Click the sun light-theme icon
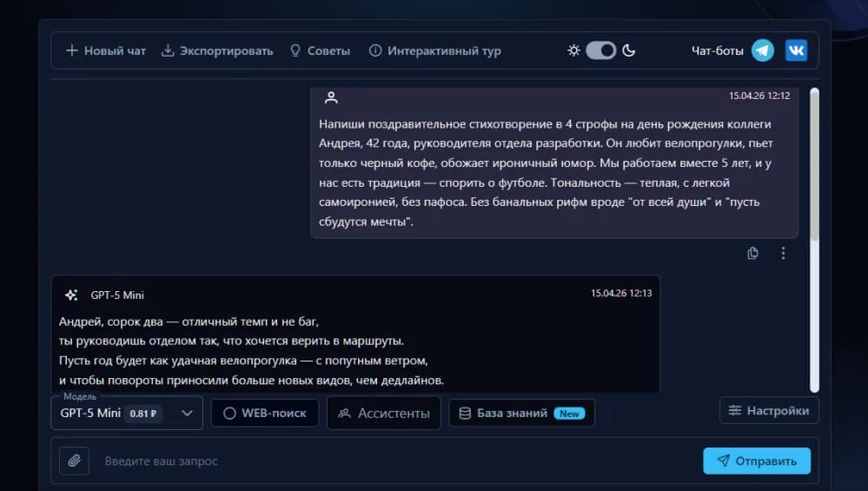868x491 pixels. click(573, 50)
